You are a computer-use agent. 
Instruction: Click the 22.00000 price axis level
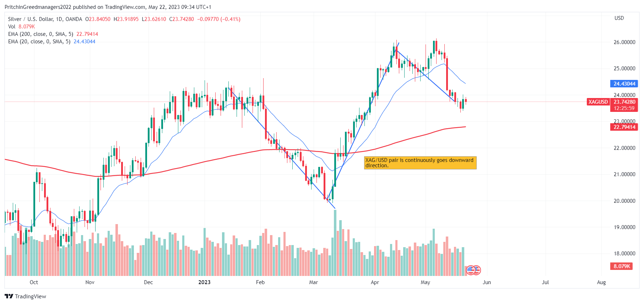tap(624, 148)
